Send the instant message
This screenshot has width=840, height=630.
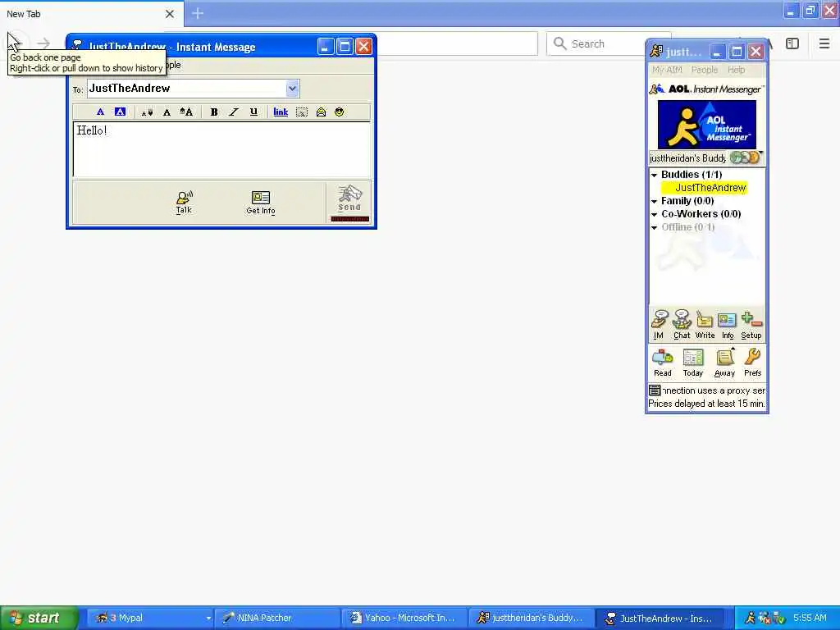[349, 202]
